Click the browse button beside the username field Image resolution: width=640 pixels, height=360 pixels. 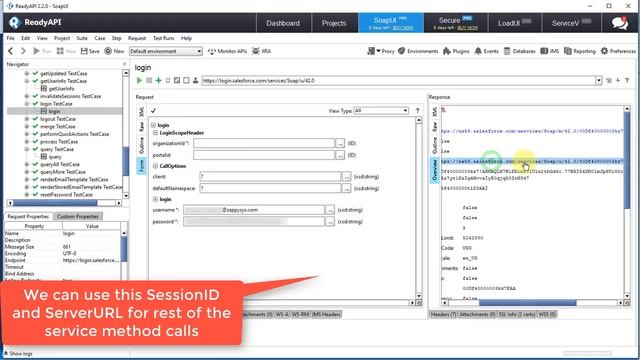tap(330, 210)
